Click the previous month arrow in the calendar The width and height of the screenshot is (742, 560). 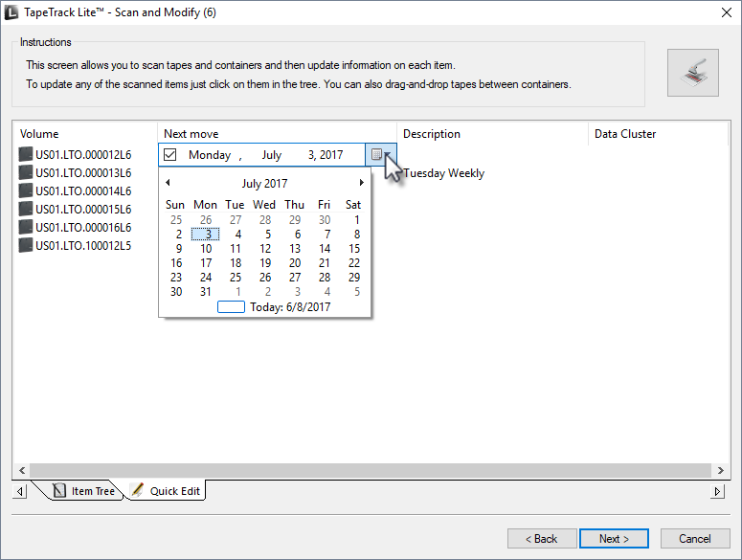point(168,183)
